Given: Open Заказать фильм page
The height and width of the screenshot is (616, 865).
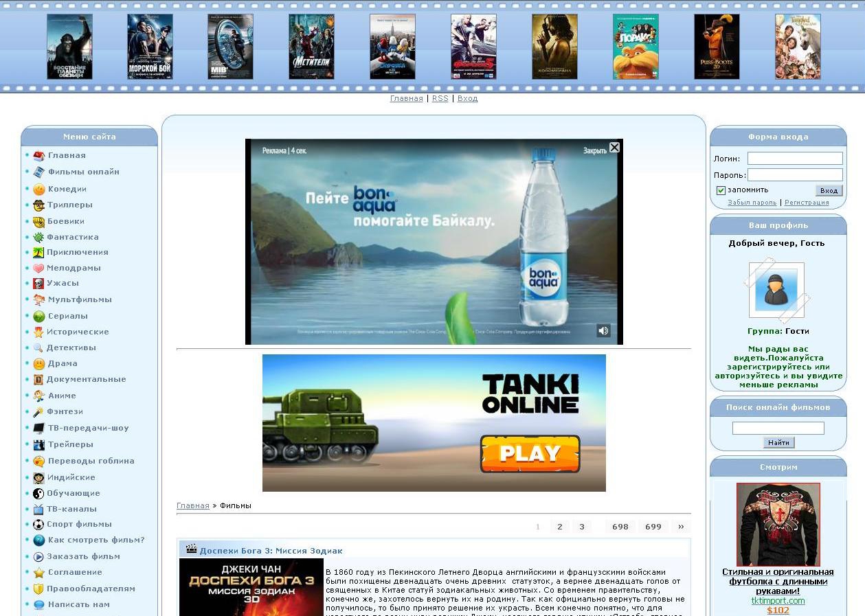Looking at the screenshot, I should coord(84,556).
